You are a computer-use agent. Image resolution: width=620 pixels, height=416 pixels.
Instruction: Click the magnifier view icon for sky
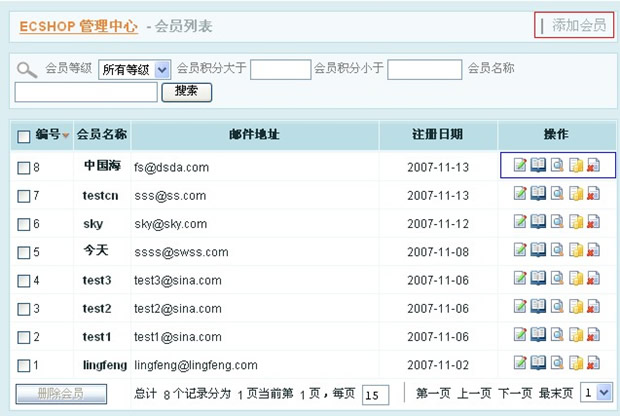(557, 223)
